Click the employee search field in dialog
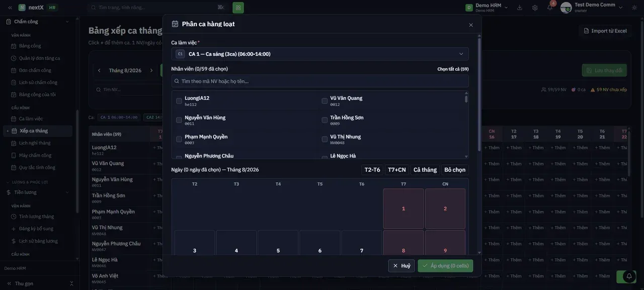 (320, 81)
